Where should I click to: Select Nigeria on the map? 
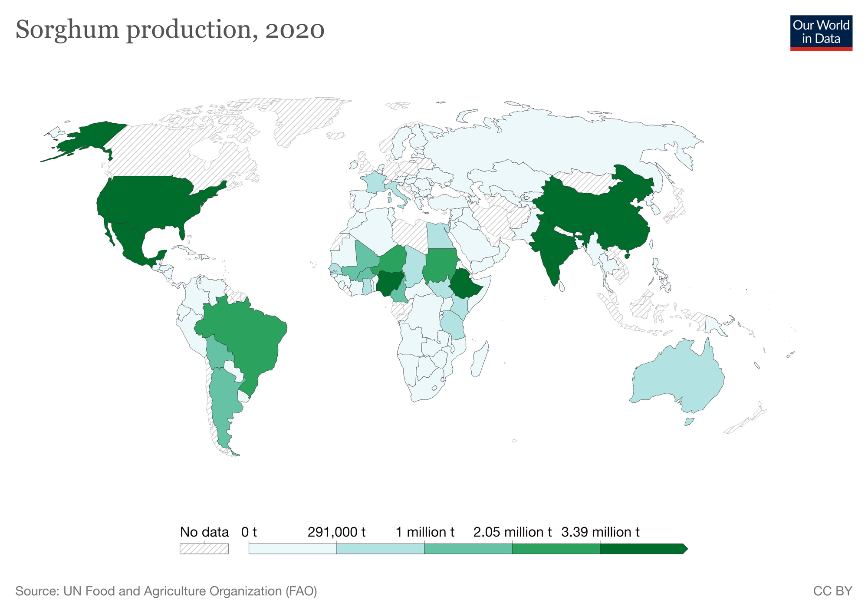pos(389,283)
